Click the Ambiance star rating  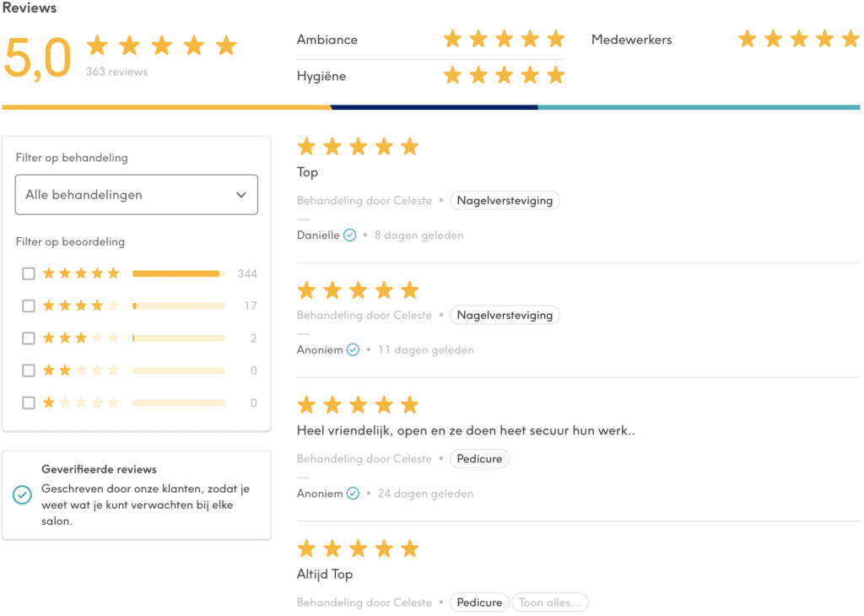(x=505, y=39)
